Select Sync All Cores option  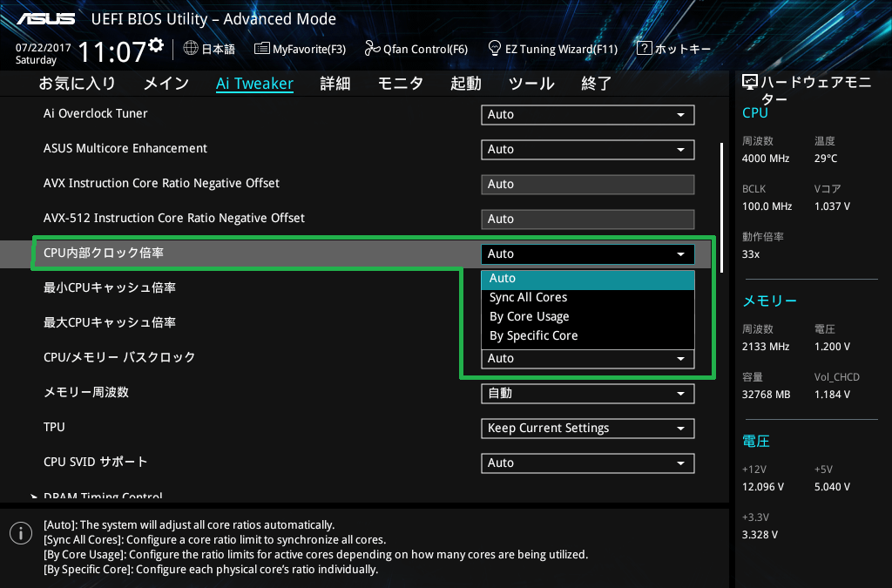[588, 297]
